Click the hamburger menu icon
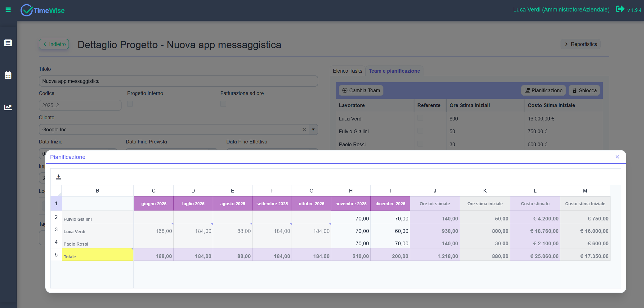 [x=8, y=10]
